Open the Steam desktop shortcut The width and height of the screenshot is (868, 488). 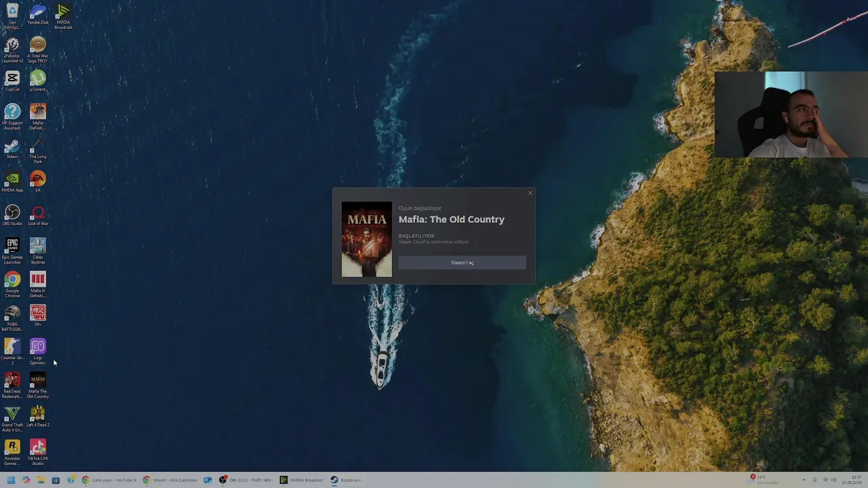click(x=12, y=149)
